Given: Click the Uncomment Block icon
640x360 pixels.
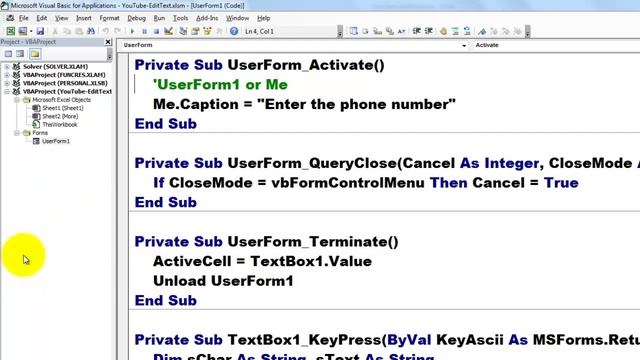Looking at the screenshot, I should [x=467, y=31].
